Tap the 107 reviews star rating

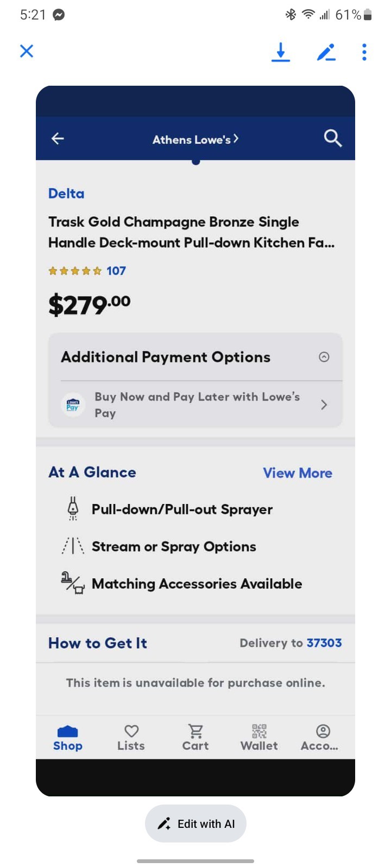pyautogui.click(x=87, y=271)
